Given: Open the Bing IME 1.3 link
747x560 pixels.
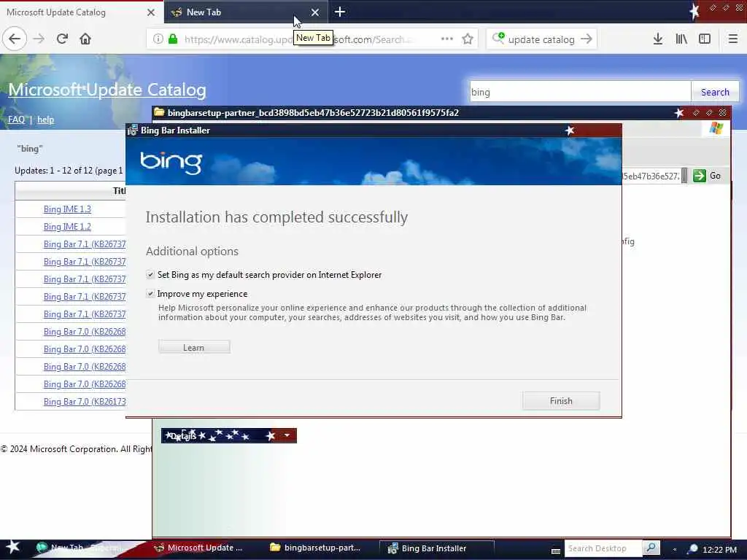Looking at the screenshot, I should (x=67, y=209).
